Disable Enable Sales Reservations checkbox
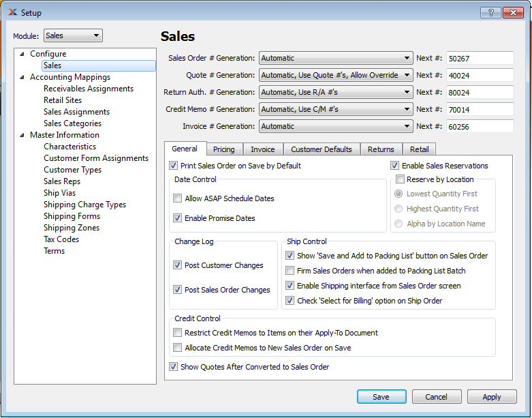 pos(395,166)
